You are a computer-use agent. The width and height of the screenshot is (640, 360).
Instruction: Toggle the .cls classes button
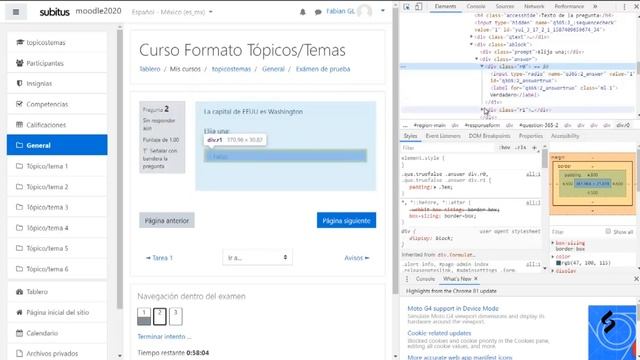pos(520,147)
